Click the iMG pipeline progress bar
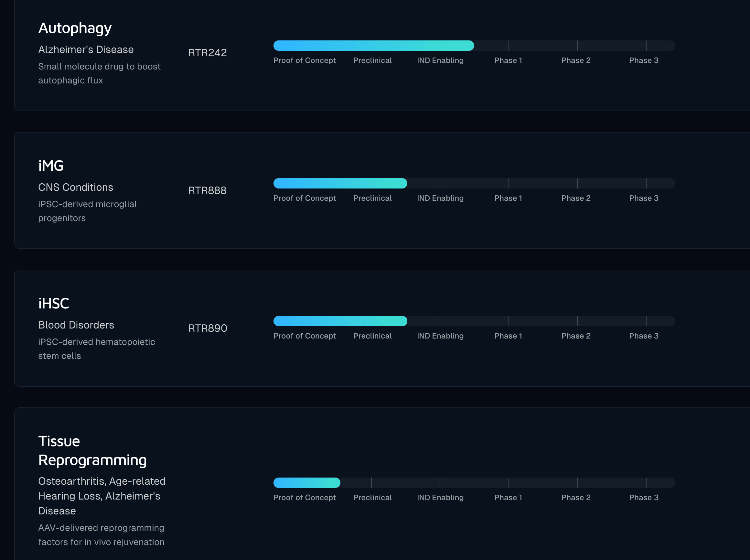 (x=340, y=183)
